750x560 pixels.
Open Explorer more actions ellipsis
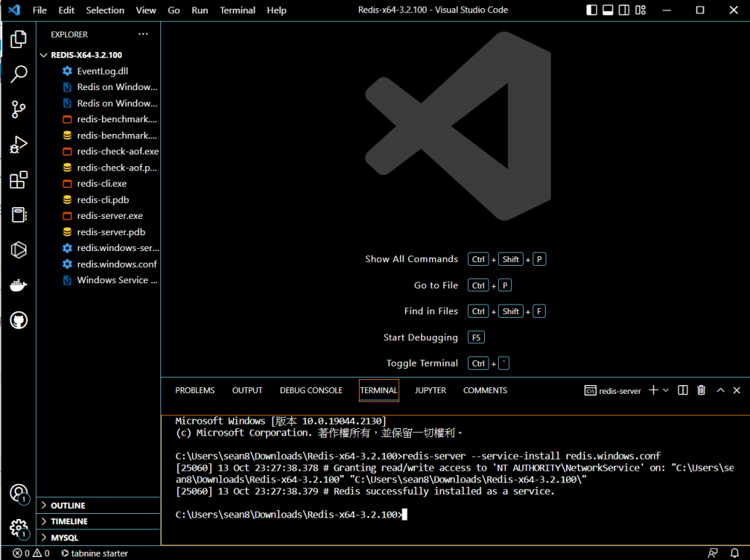[143, 34]
